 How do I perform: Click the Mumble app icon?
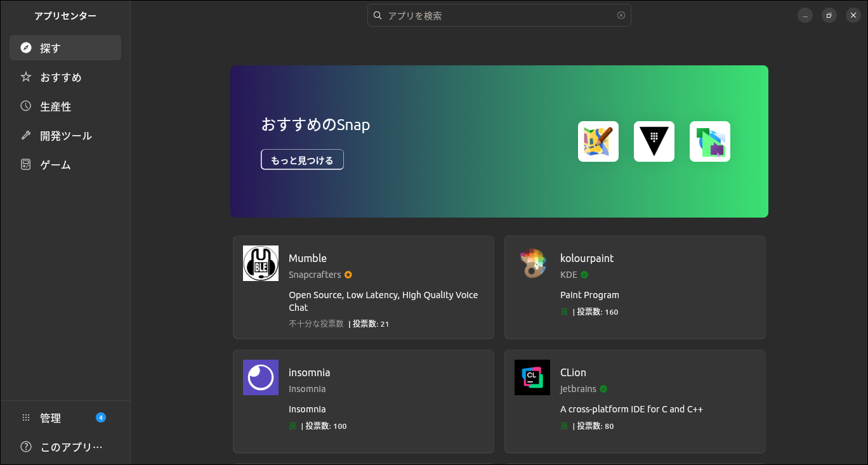point(261,263)
